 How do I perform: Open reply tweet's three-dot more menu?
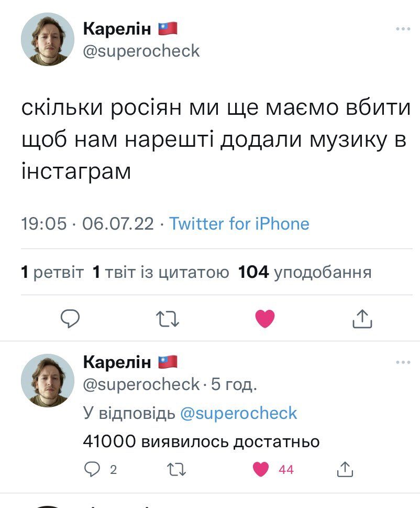[x=403, y=362]
